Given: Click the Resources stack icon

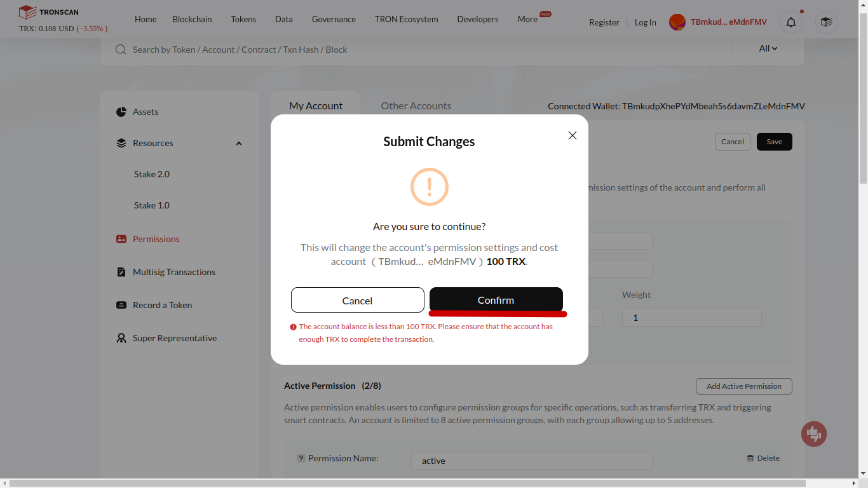Looking at the screenshot, I should pos(121,143).
